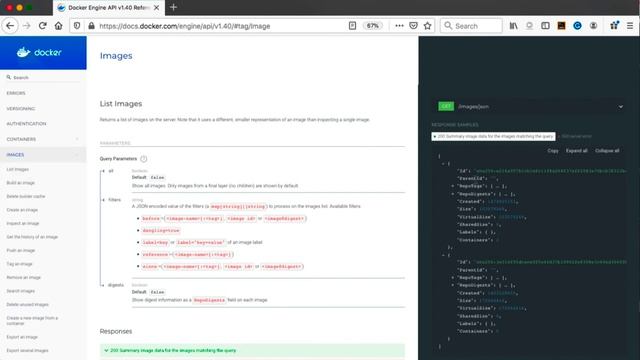The height and width of the screenshot is (360, 640).
Task: Click the 67% zoom level indicator
Action: point(372,26)
